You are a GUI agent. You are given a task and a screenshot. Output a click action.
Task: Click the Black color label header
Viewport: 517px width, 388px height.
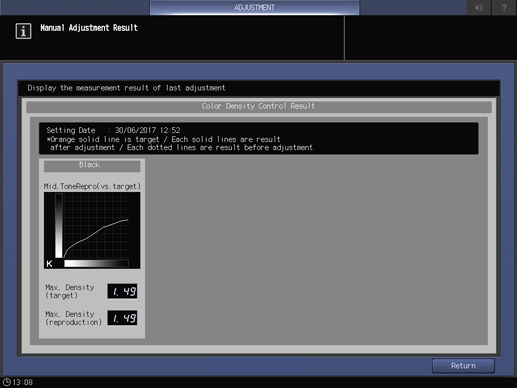click(92, 165)
